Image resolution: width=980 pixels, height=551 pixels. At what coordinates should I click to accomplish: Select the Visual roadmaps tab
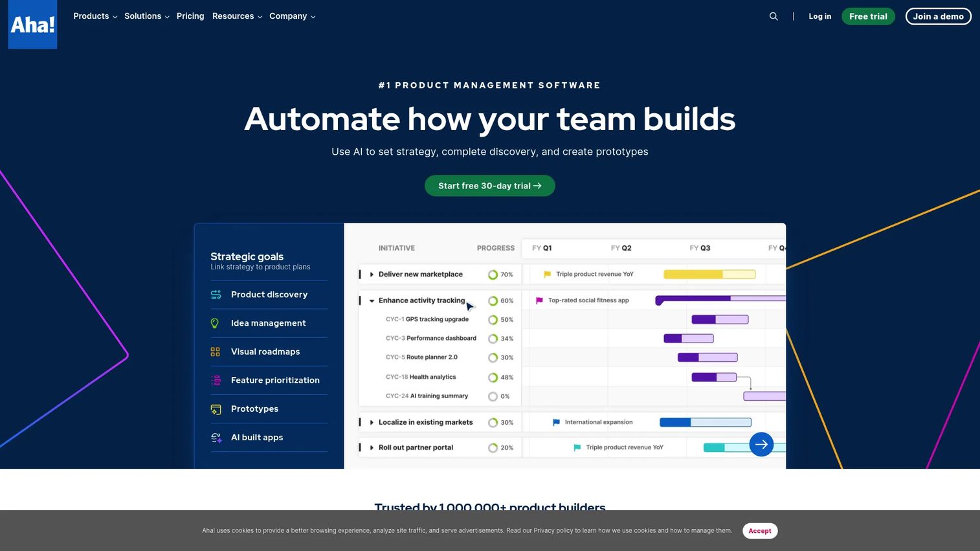[269, 352]
